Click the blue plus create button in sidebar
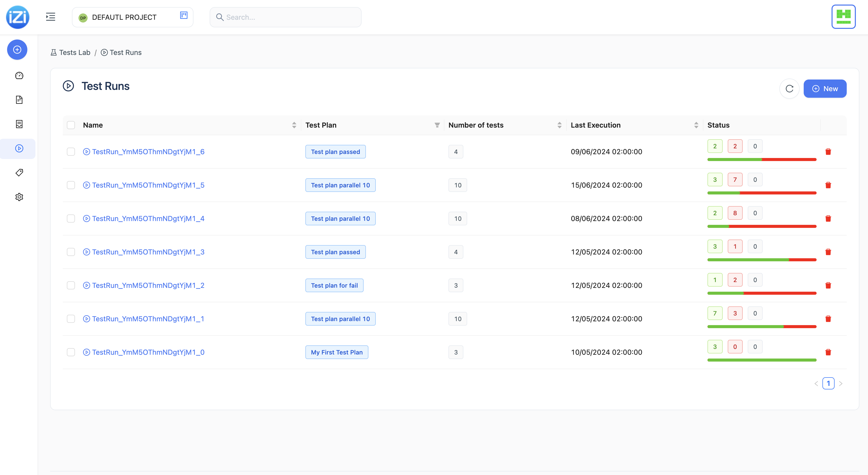 [17, 50]
